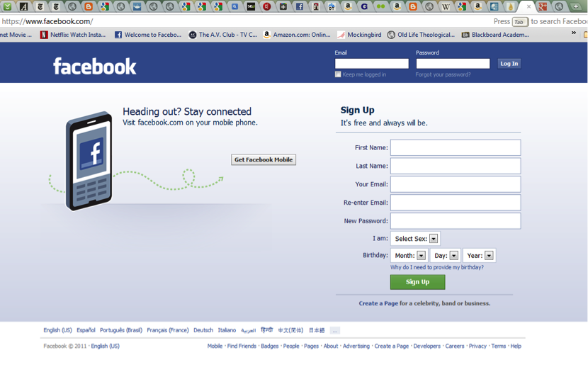Click English (US) beside Facebook © 2011
Viewport: 588px width, 389px height.
coord(105,346)
